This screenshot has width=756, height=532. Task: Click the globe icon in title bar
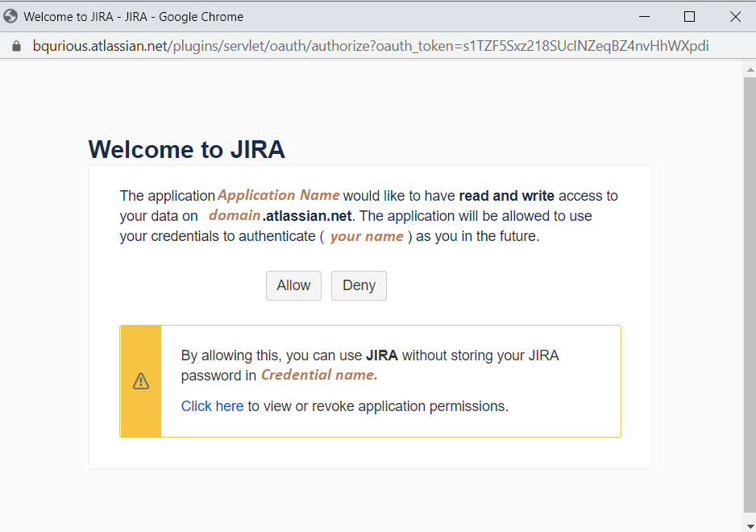10,16
